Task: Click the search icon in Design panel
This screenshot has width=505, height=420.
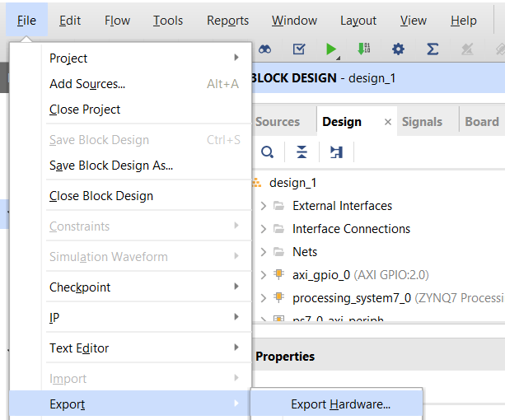Action: [x=267, y=152]
